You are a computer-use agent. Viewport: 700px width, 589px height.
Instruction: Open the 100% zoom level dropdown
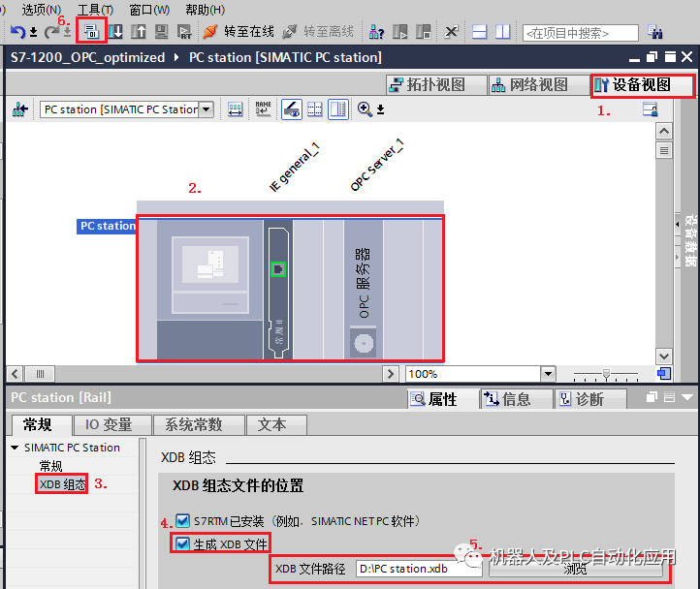pos(548,374)
